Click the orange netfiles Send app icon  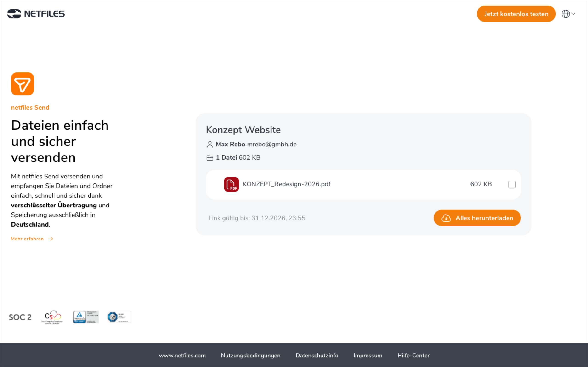pyautogui.click(x=22, y=84)
